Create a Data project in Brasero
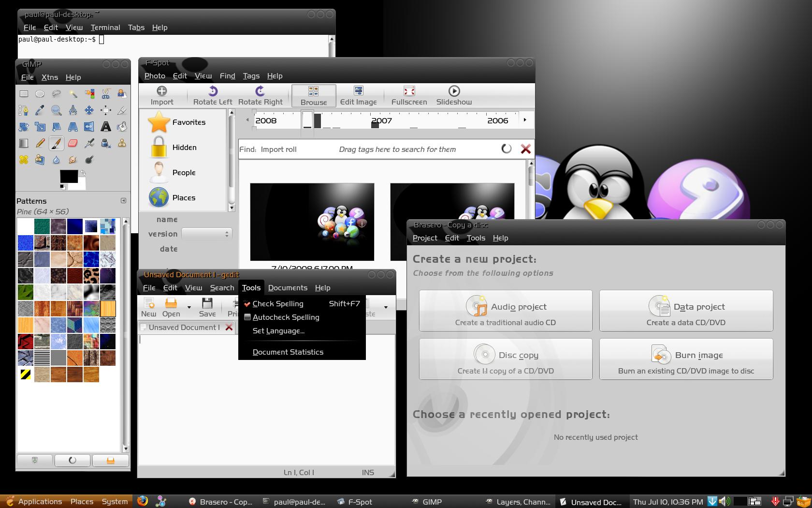The height and width of the screenshot is (508, 812). [686, 311]
